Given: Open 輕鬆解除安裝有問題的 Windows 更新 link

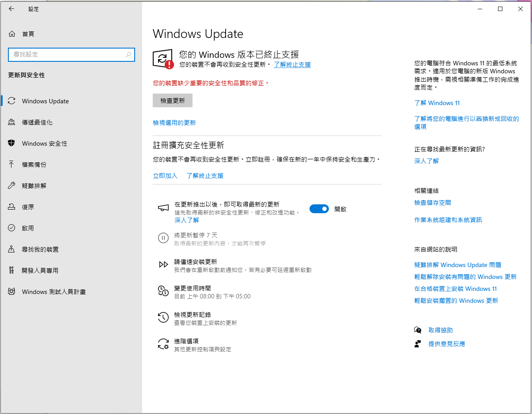Looking at the screenshot, I should [465, 277].
